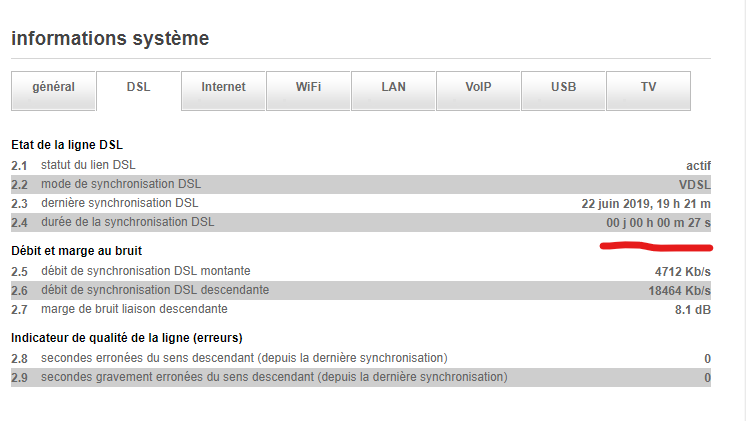Click the 'Etat de la ligne DSL' section heading

point(66,146)
